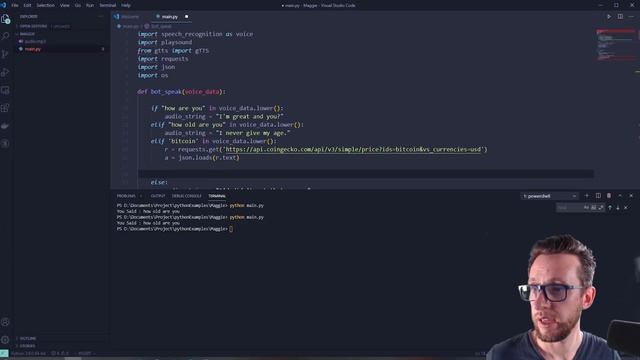
Task: Open the View menu
Action: pyautogui.click(x=64, y=5)
